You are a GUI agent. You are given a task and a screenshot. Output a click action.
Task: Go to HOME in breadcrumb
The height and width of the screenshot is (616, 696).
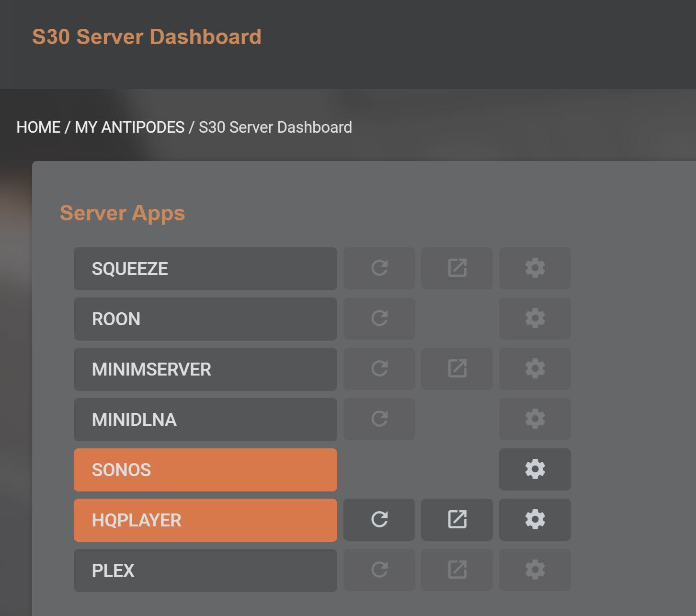(38, 127)
